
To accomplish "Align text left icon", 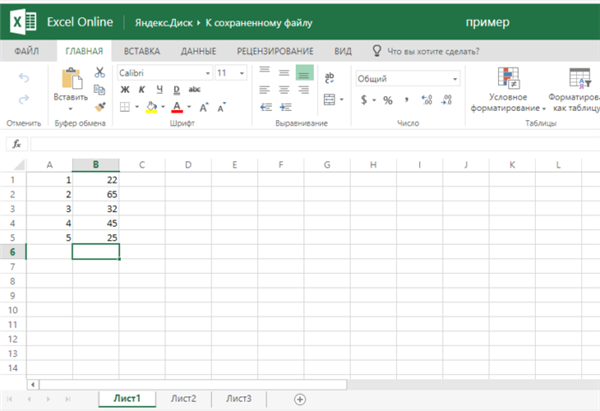I will coord(264,90).
